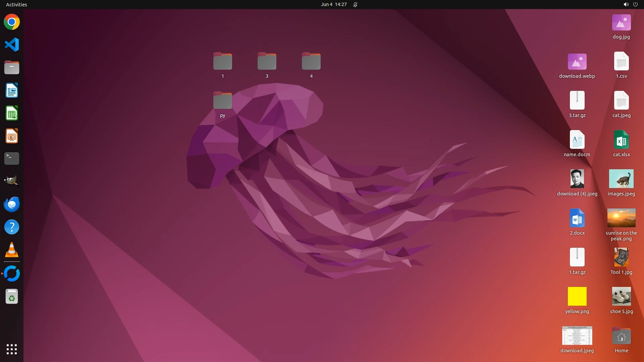Select the yellow.png color thumbnail
Screen dimensions: 644x362
click(x=577, y=296)
